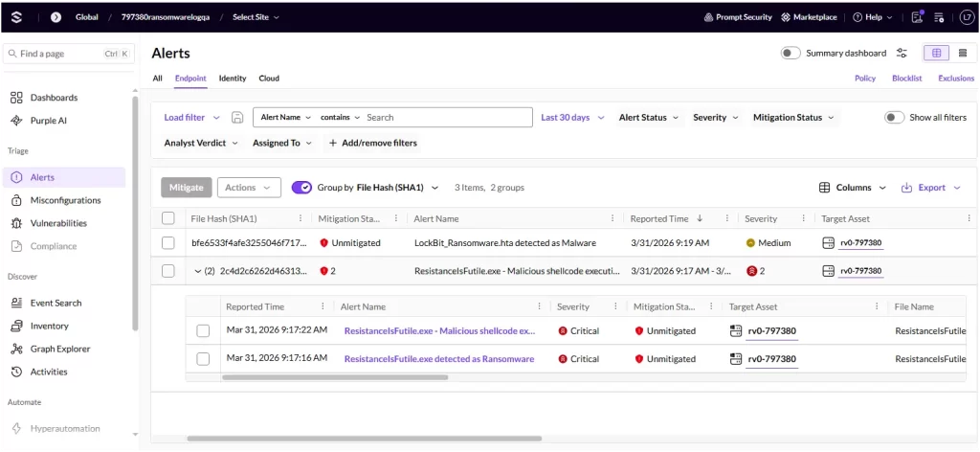980x452 pixels.
Task: Toggle the Show all filters switch
Action: (x=895, y=118)
